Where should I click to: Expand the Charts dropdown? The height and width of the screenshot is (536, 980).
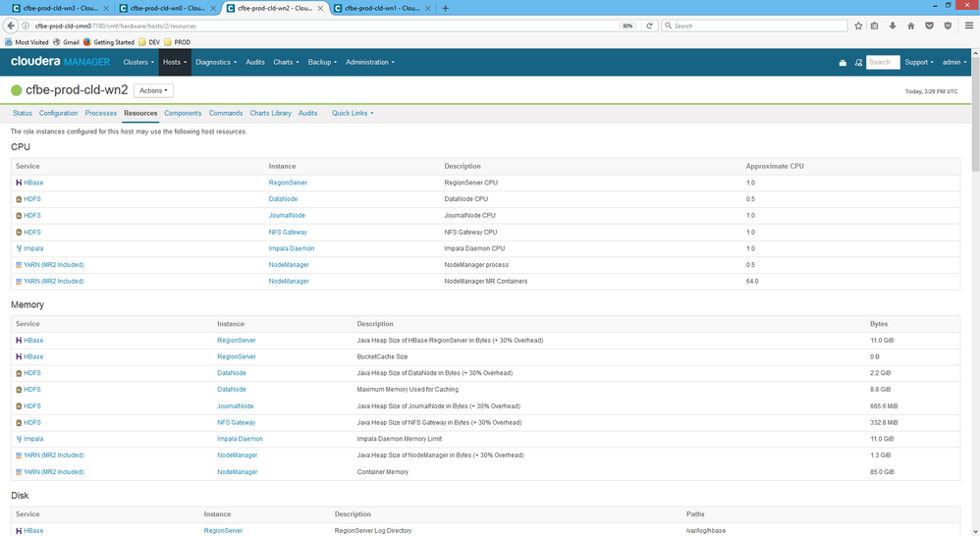click(287, 63)
